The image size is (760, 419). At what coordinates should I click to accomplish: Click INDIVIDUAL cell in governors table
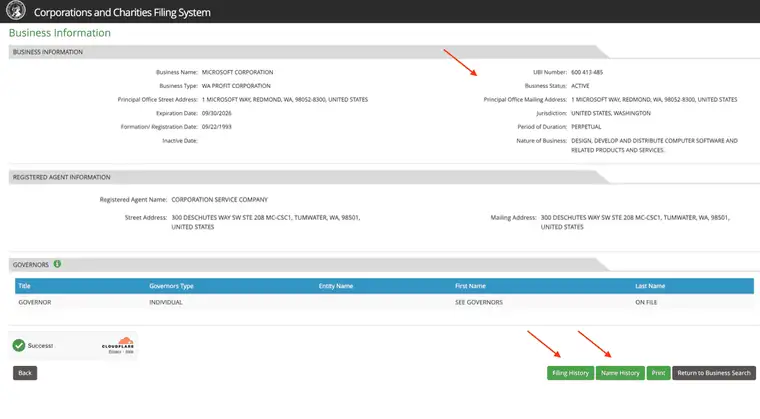point(166,302)
